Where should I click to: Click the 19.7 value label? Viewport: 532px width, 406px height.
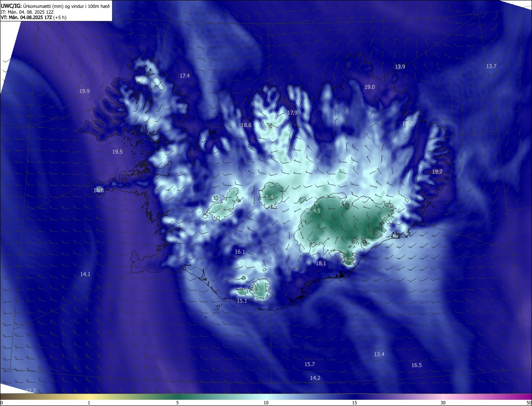click(x=437, y=172)
